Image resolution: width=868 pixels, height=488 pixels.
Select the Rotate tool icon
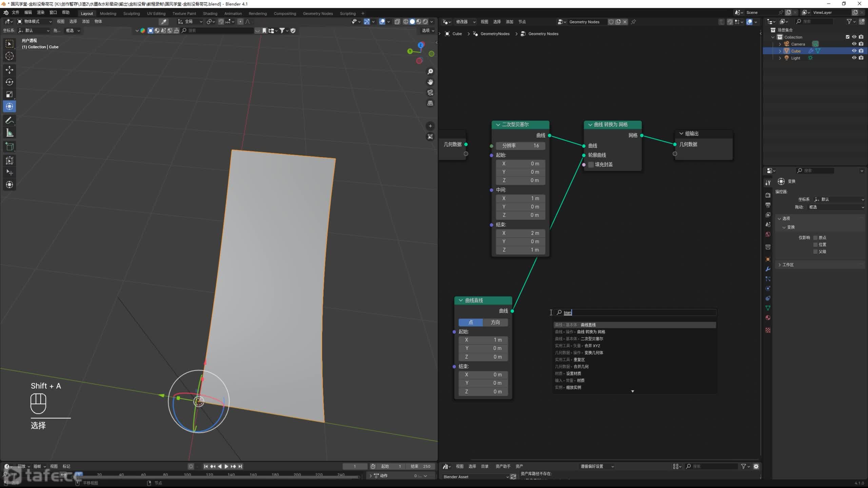[x=9, y=82]
